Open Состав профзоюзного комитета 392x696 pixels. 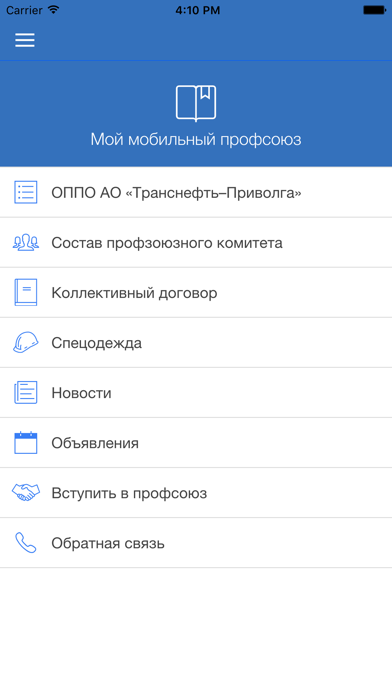pos(196,242)
